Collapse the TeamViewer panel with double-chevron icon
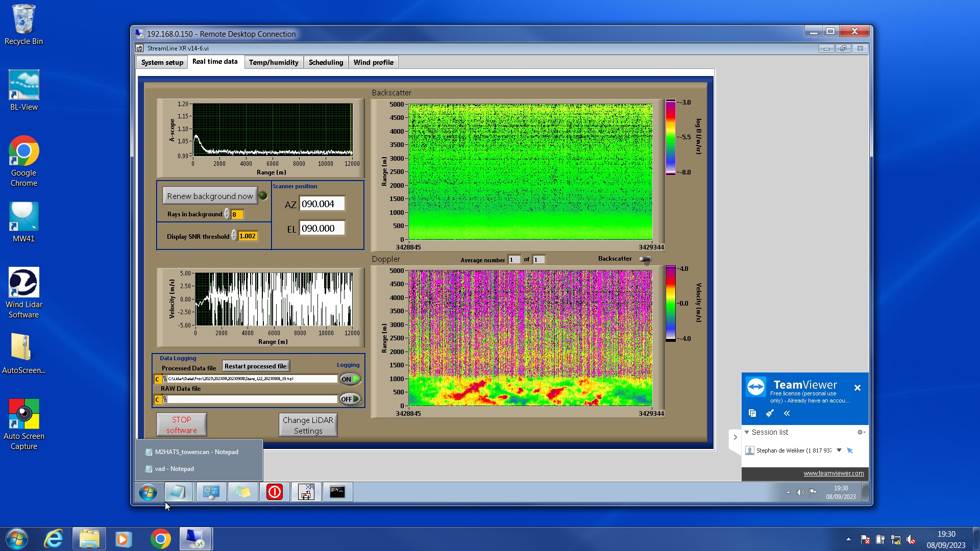Screen dimensions: 980x551 787,413
